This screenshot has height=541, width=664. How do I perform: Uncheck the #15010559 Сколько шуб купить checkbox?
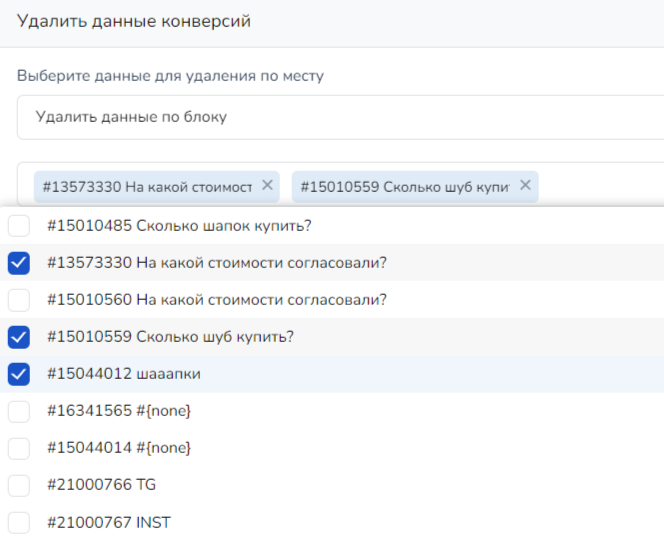click(19, 337)
